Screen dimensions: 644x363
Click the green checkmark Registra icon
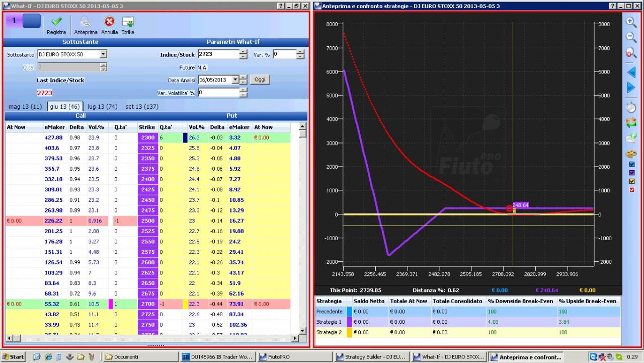(56, 22)
